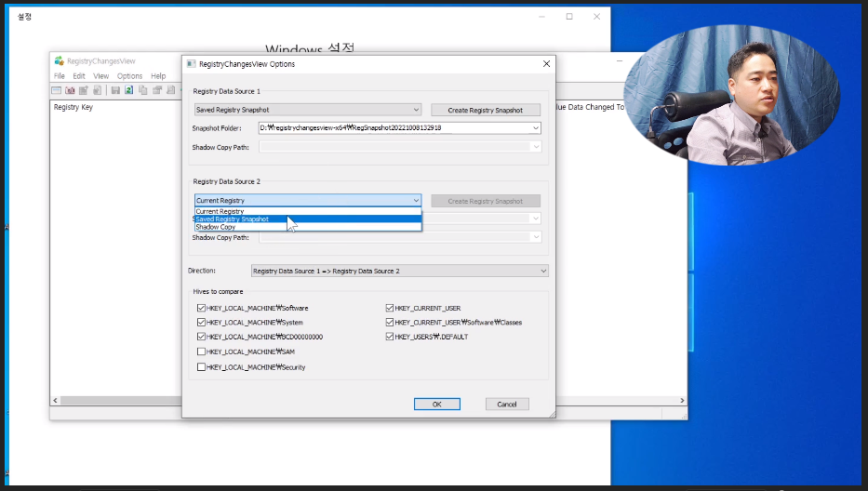Click Create Registry Snapshot for Data Source 2
The height and width of the screenshot is (491, 868).
(x=486, y=201)
